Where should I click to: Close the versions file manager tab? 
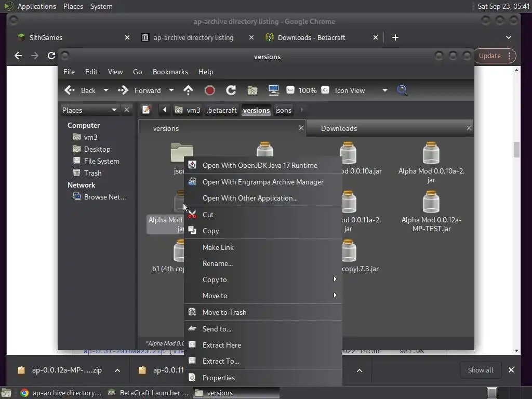301,128
